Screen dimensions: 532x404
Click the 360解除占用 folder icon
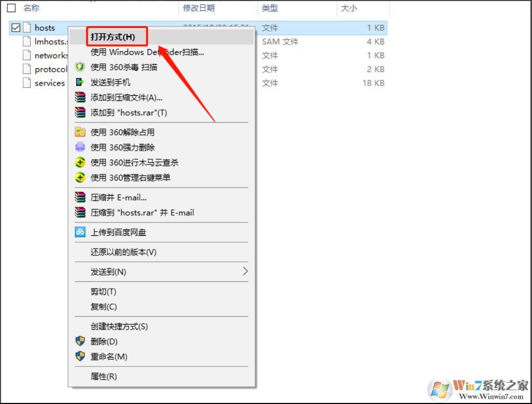[x=80, y=132]
